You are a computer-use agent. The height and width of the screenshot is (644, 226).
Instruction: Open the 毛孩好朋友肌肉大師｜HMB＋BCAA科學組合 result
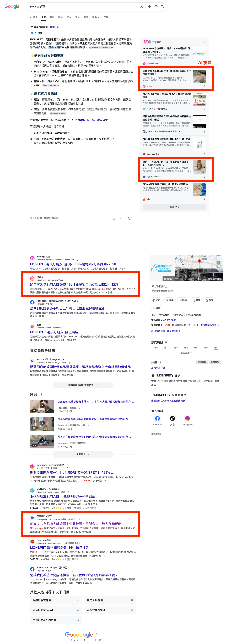(63, 496)
